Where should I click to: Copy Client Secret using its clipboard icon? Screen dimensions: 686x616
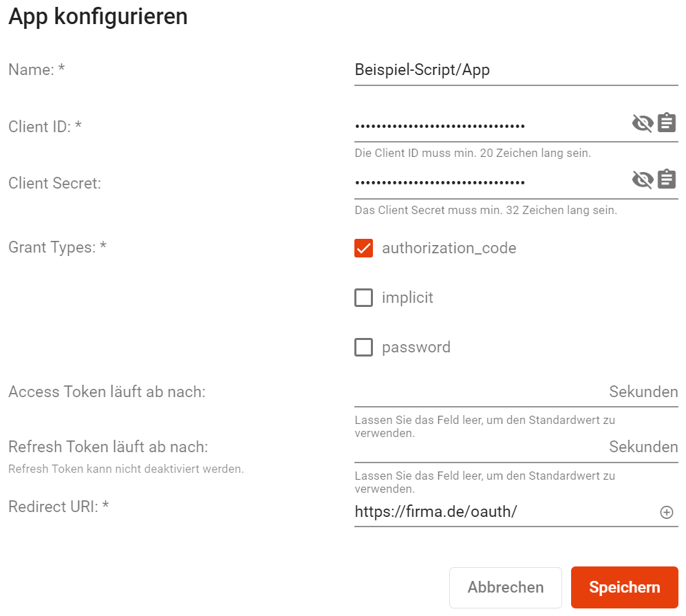[x=667, y=180]
